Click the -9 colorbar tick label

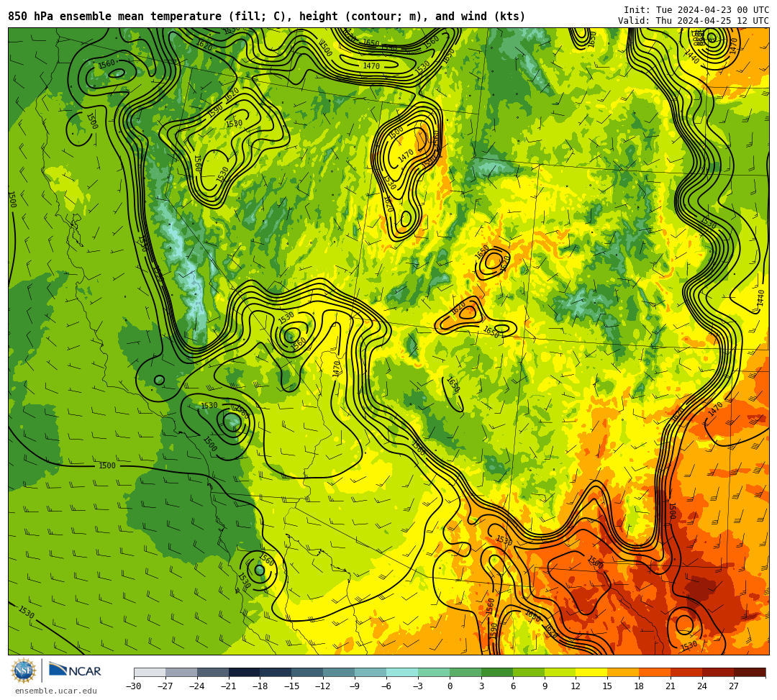click(355, 686)
